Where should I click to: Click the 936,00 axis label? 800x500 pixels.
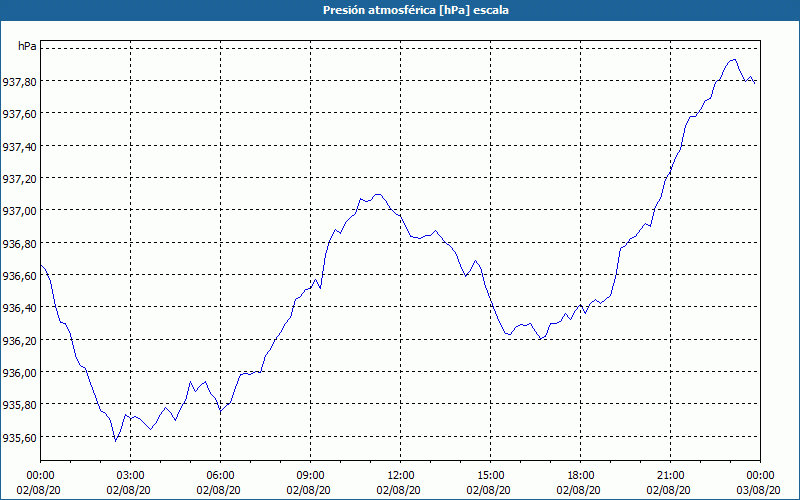click(19, 372)
